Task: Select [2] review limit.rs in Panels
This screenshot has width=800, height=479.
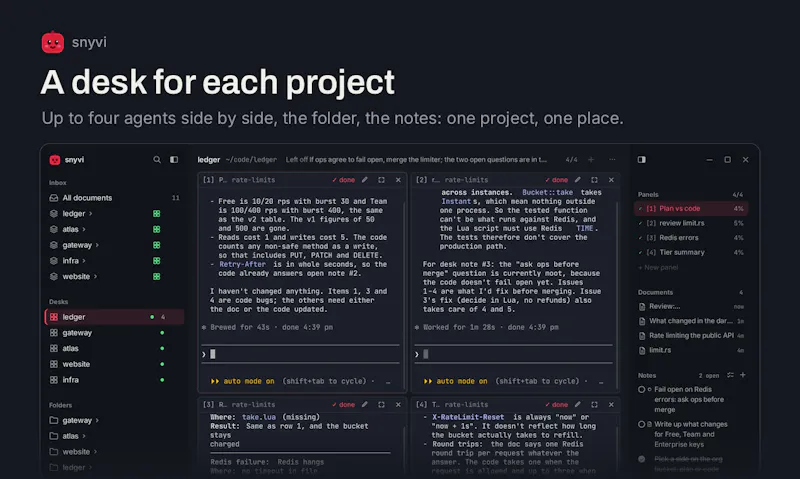Action: coord(691,223)
